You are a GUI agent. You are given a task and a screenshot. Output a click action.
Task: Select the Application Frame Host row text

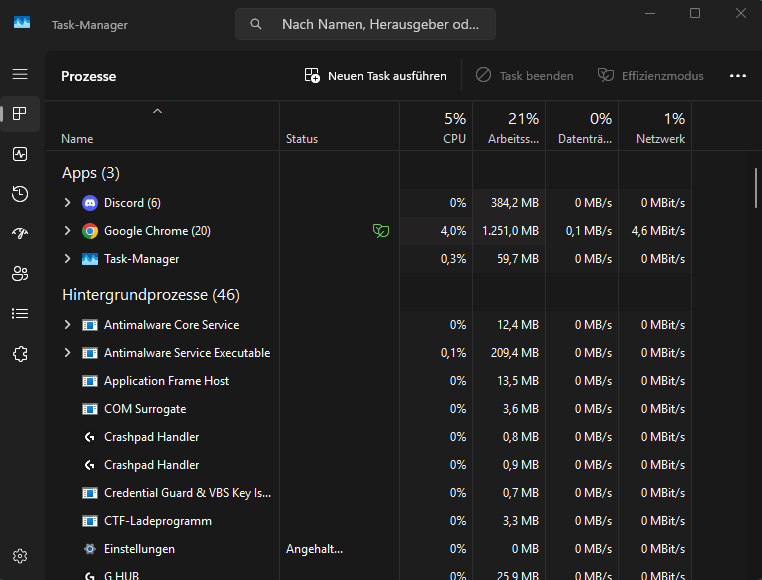166,381
